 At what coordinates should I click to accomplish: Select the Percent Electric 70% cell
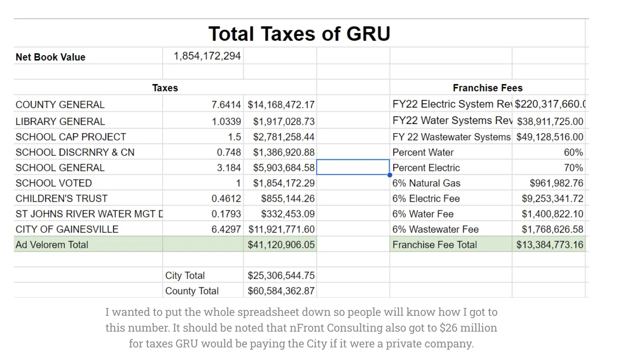point(549,168)
